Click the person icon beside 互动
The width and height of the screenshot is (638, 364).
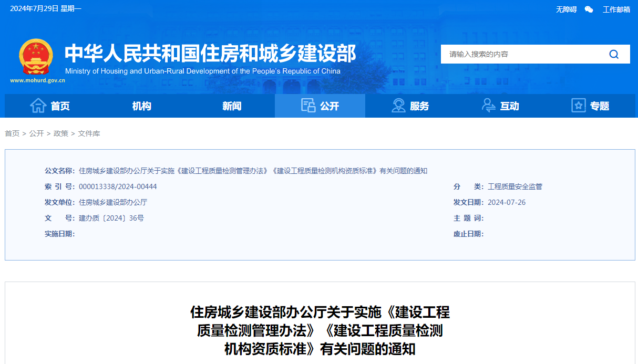tap(488, 106)
